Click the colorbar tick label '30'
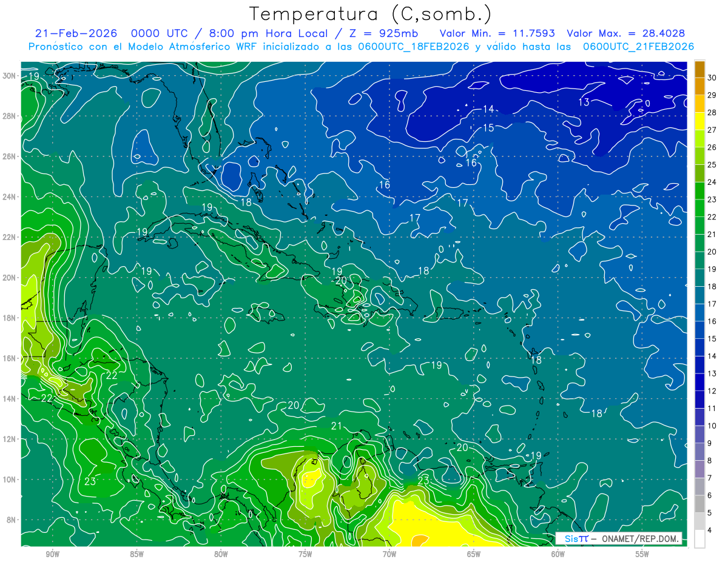This screenshot has width=728, height=562. coord(712,77)
